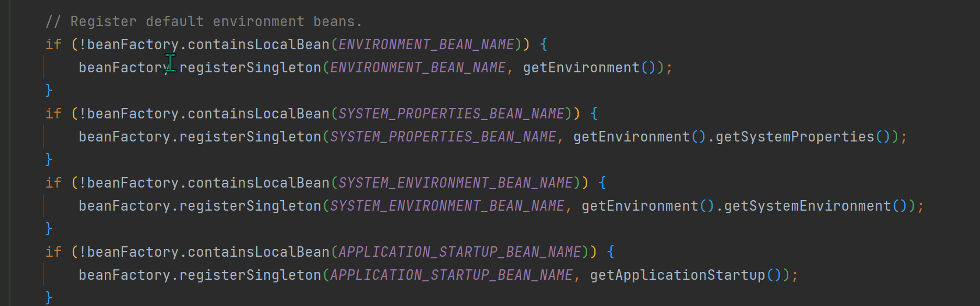Place caret on getSystemEnvironment method call

pyautogui.click(x=808, y=206)
